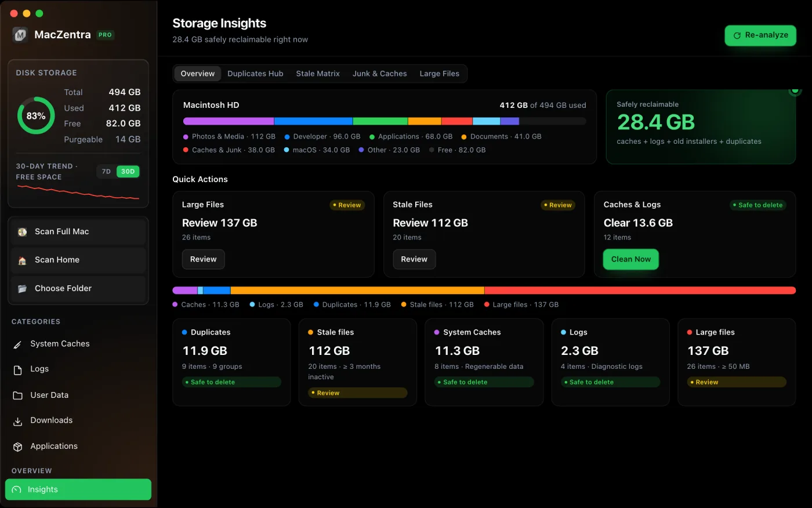
Task: Click Clean Now for Caches & Logs
Action: (x=631, y=259)
